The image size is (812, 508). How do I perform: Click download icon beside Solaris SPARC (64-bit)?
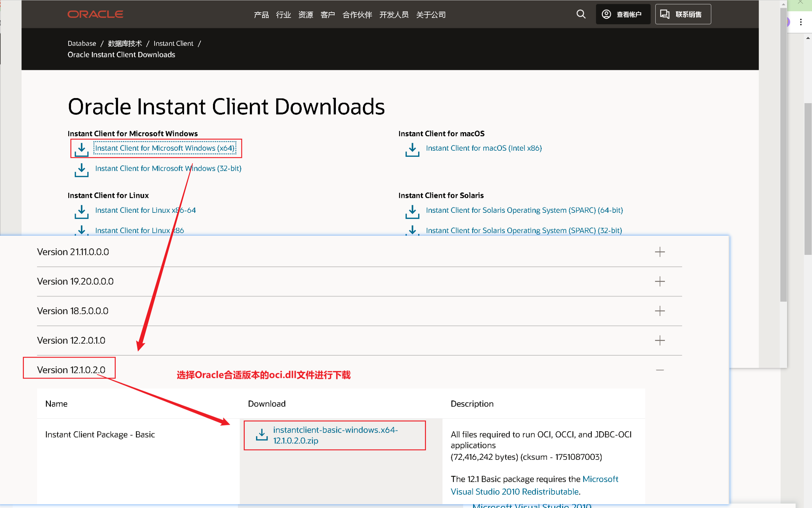click(412, 211)
